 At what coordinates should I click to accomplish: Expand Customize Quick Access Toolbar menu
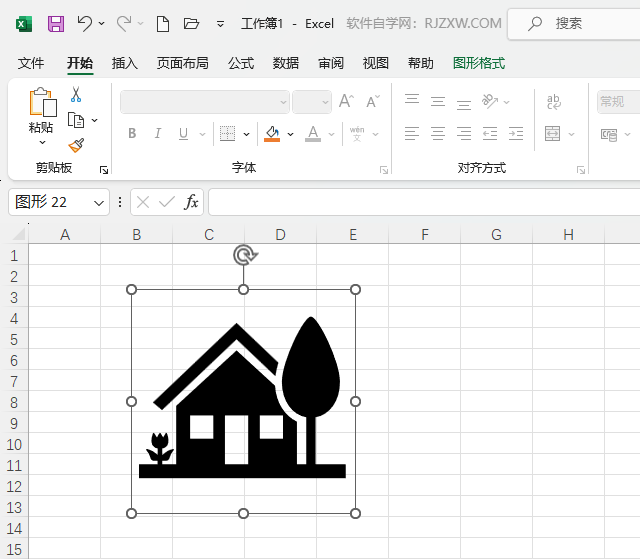click(220, 24)
